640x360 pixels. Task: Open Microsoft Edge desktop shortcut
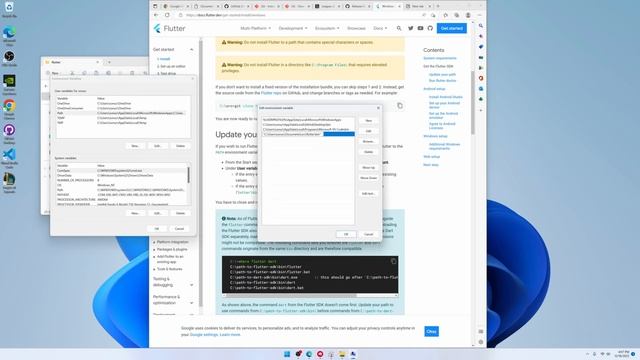(9, 36)
